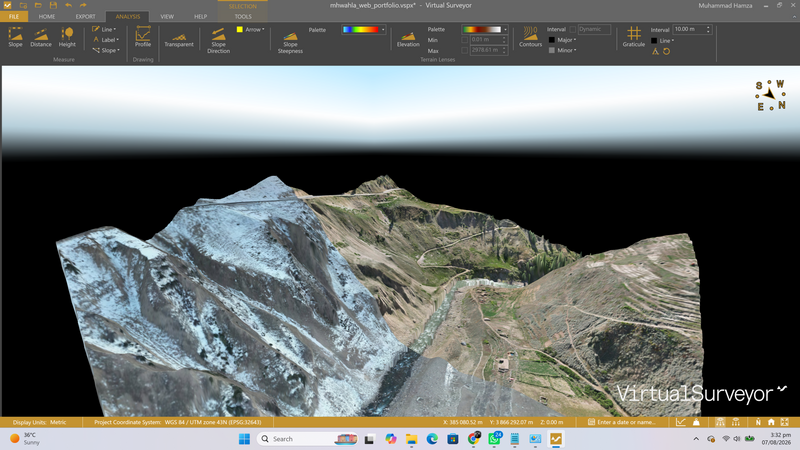Click the Windows Start button
This screenshot has height=450, width=800.
tap(244, 439)
